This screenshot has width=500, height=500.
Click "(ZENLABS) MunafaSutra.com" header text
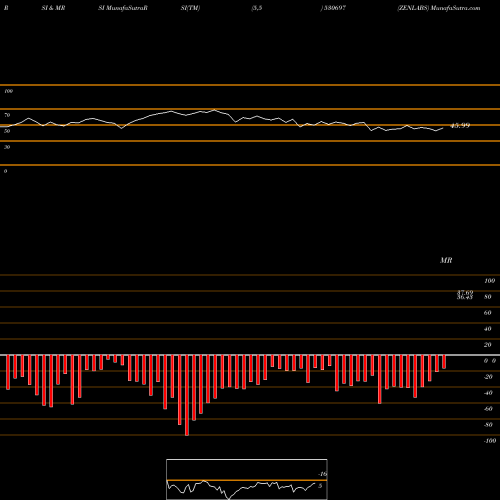tap(439, 8)
